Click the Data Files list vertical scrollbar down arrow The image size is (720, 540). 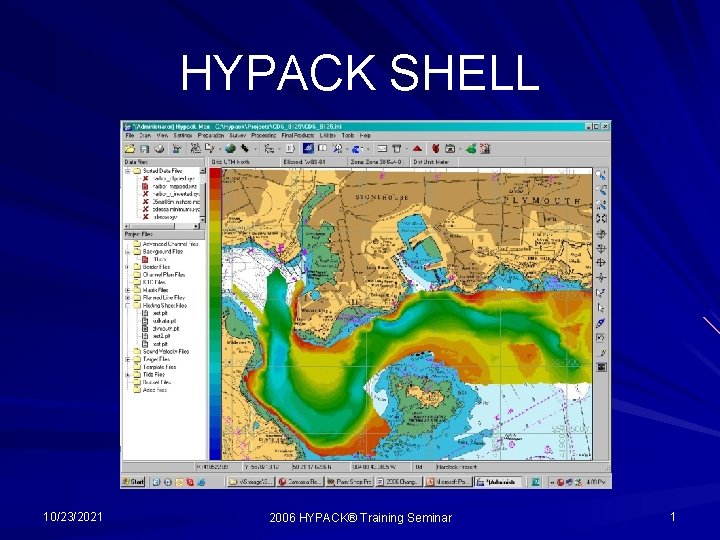[x=203, y=219]
